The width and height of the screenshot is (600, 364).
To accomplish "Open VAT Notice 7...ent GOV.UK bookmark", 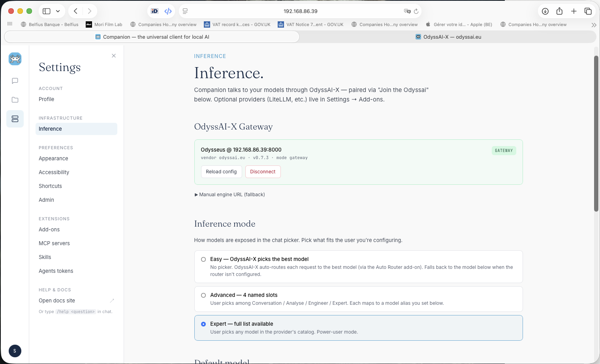I will click(x=311, y=24).
